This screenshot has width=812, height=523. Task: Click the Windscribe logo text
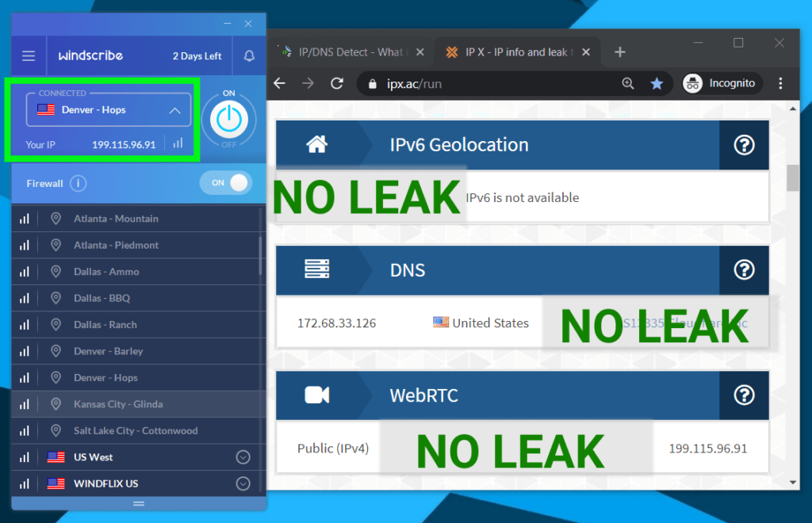pos(90,55)
